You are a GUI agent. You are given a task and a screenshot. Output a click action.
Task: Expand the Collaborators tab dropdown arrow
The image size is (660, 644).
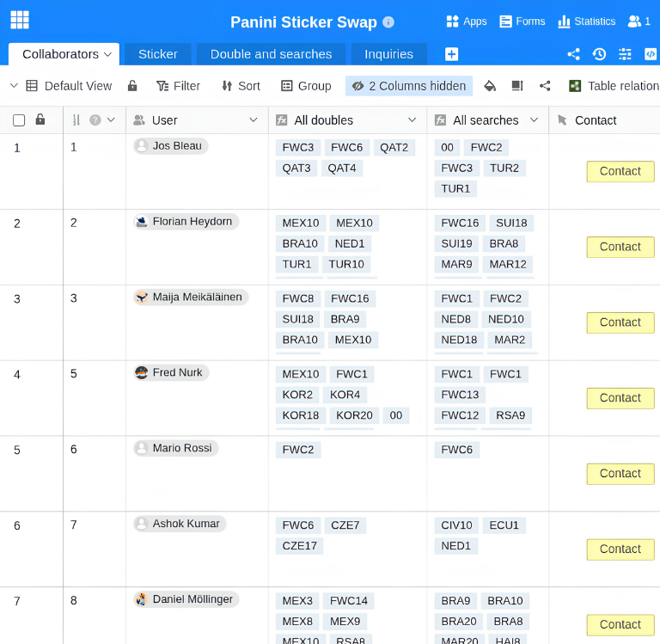107,54
